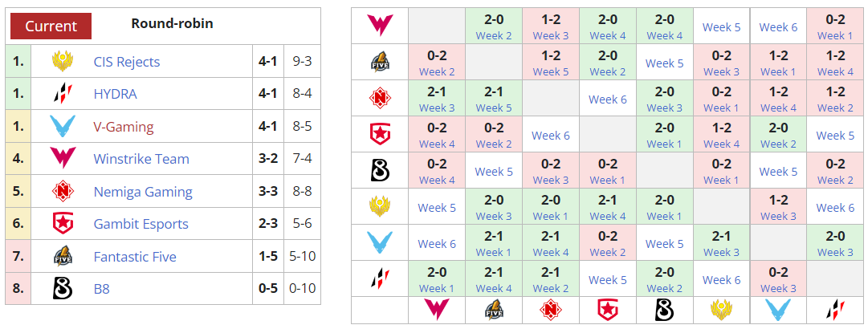Click the CIS Rejects logo in the standings
Image resolution: width=868 pixels, height=329 pixels.
point(62,62)
